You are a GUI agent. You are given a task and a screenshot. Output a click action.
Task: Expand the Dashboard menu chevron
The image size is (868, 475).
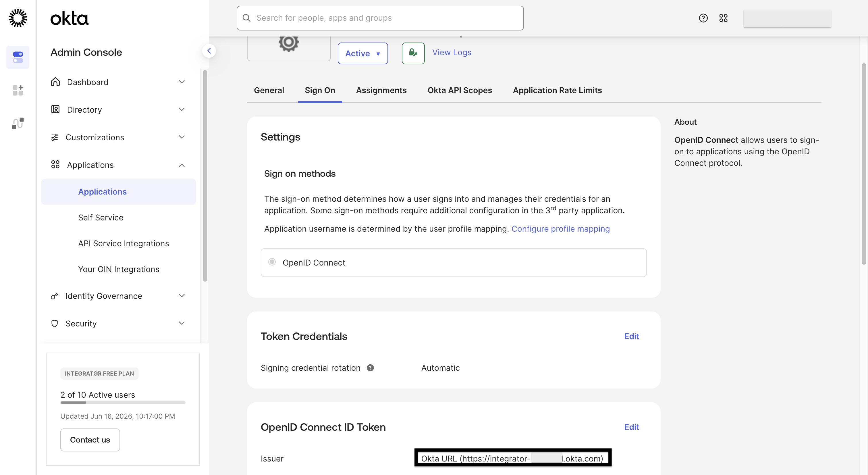[x=182, y=82]
